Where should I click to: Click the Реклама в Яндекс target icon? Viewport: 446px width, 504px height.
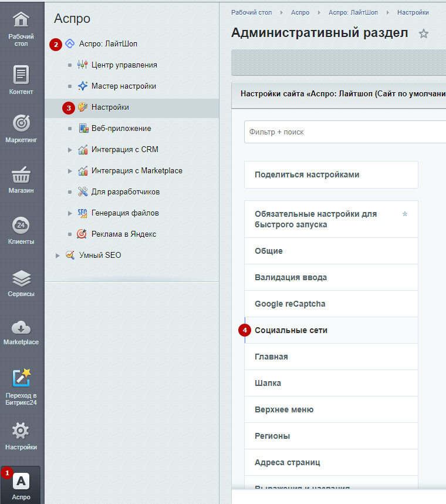point(82,234)
